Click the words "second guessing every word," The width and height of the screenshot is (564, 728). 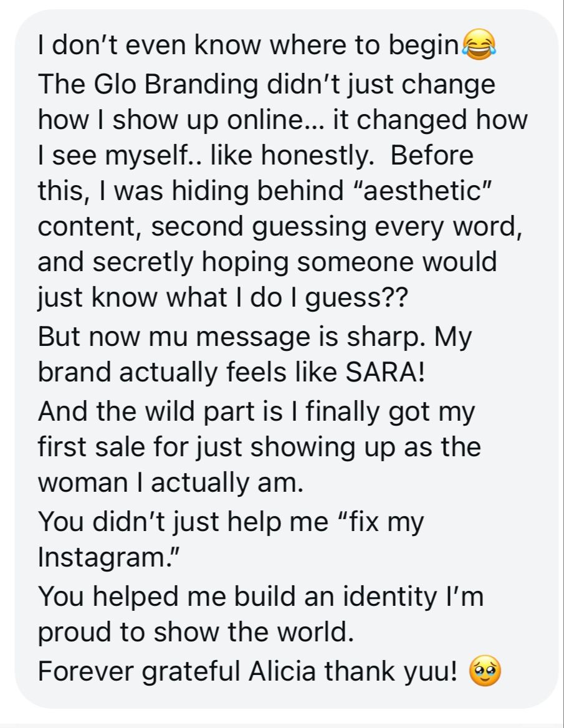[x=337, y=227]
